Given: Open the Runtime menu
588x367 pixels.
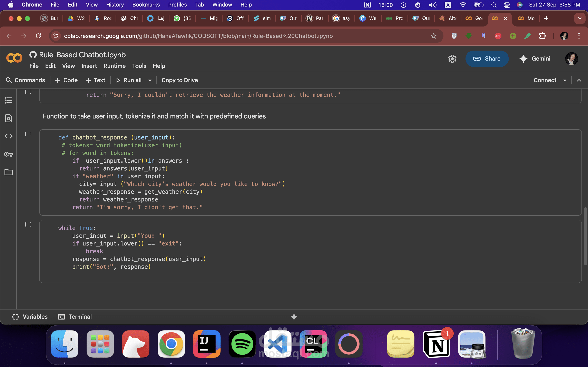Looking at the screenshot, I should point(115,66).
